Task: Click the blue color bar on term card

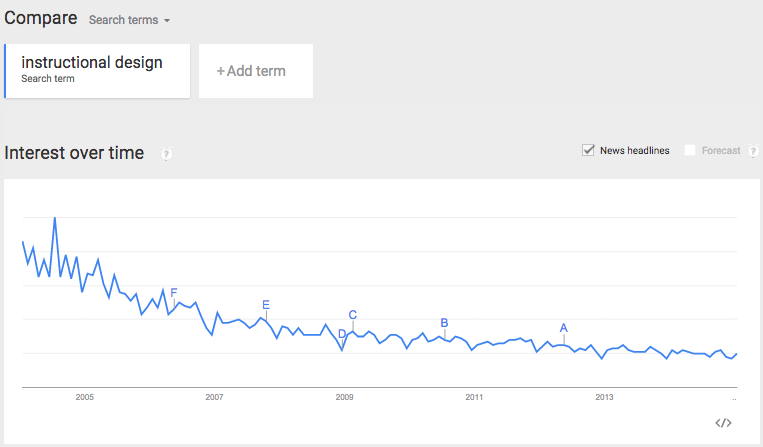Action: point(5,71)
